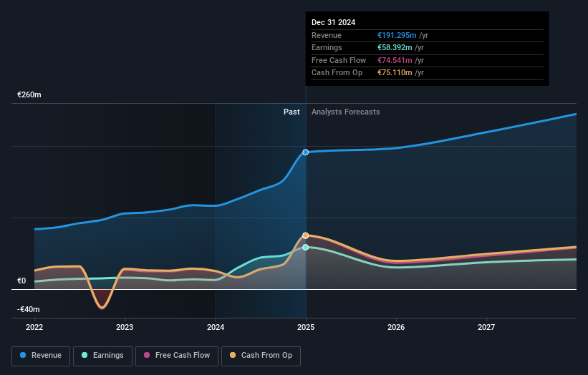Click the €0 y-axis label
Image resolution: width=588 pixels, height=375 pixels.
coord(21,281)
